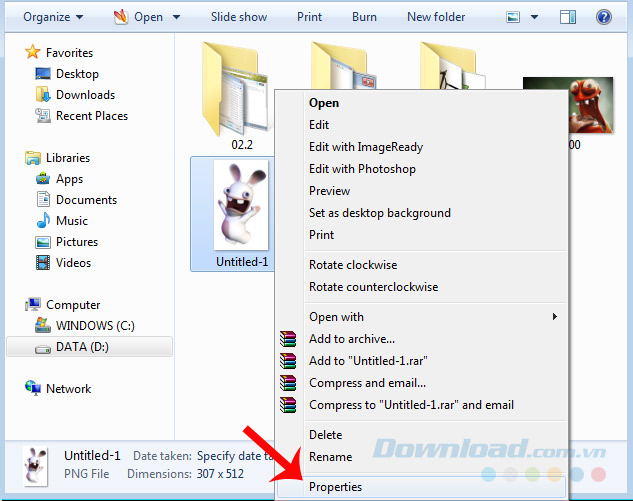This screenshot has height=501, width=633.
Task: Choose Edit with Photoshop
Action: (x=421, y=169)
